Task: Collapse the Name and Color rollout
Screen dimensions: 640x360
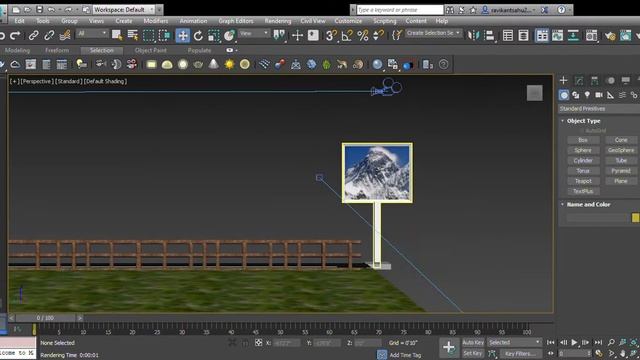Action: [x=588, y=204]
